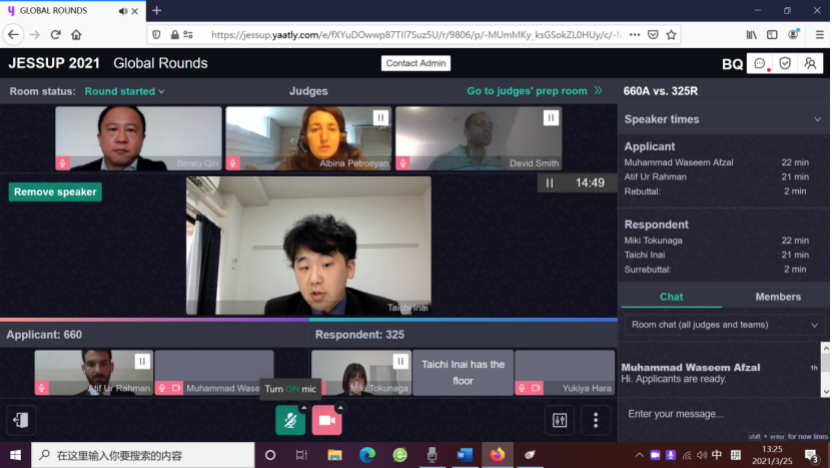Image resolution: width=832 pixels, height=468 pixels.
Task: Open the three-dot more options menu
Action: tap(595, 420)
